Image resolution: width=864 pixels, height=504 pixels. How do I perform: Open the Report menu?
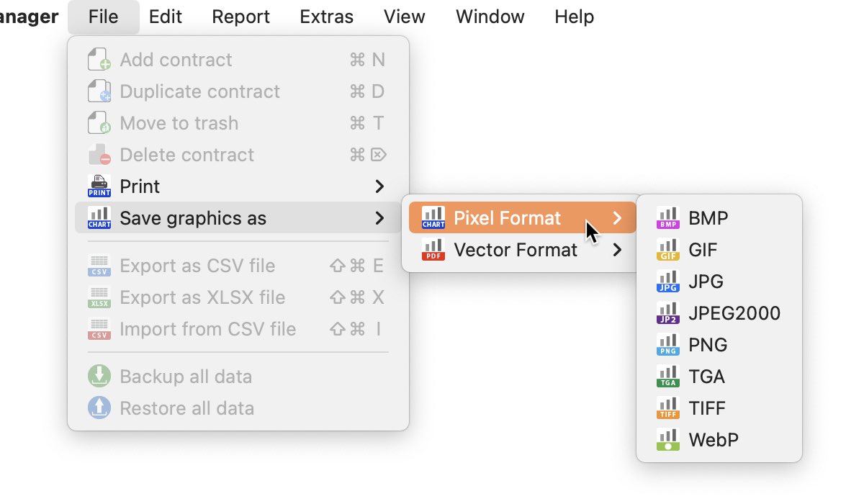point(241,17)
